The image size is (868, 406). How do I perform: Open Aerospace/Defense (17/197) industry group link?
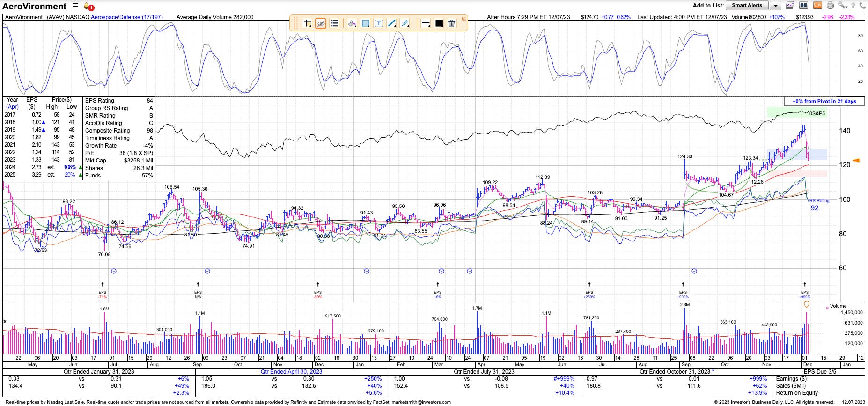[127, 17]
